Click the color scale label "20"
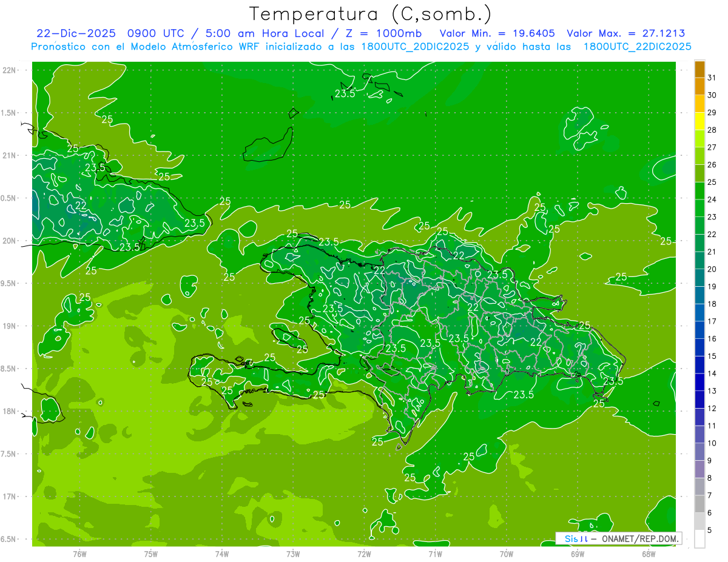This screenshot has height=562, width=728. (712, 269)
